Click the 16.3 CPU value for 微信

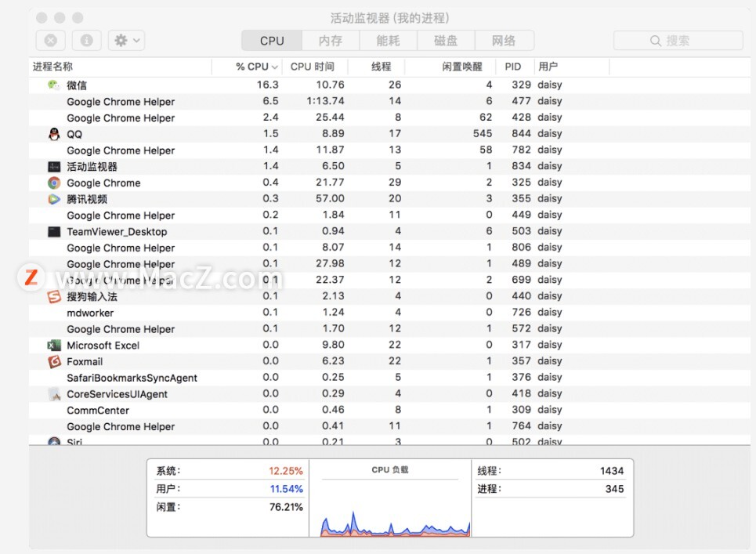point(268,85)
